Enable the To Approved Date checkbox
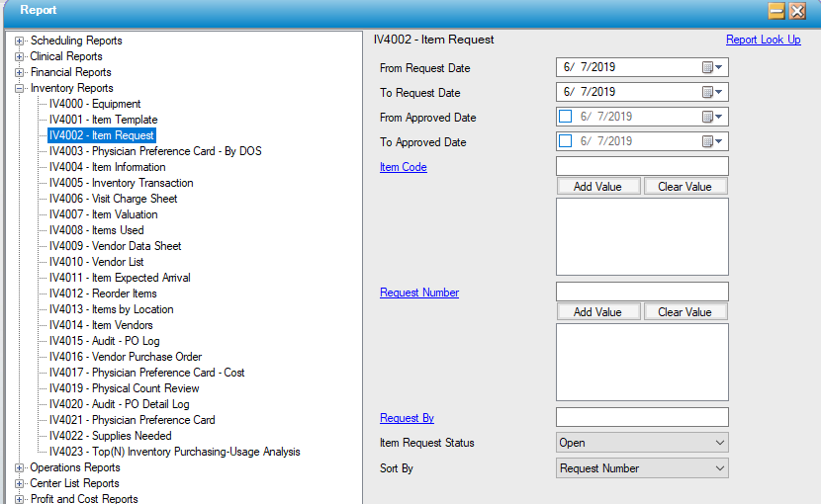This screenshot has width=821, height=504. [x=566, y=140]
